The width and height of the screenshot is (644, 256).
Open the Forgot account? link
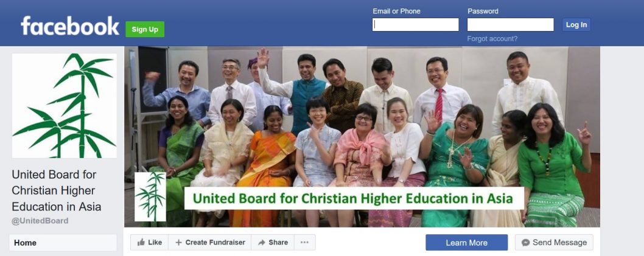pos(492,38)
